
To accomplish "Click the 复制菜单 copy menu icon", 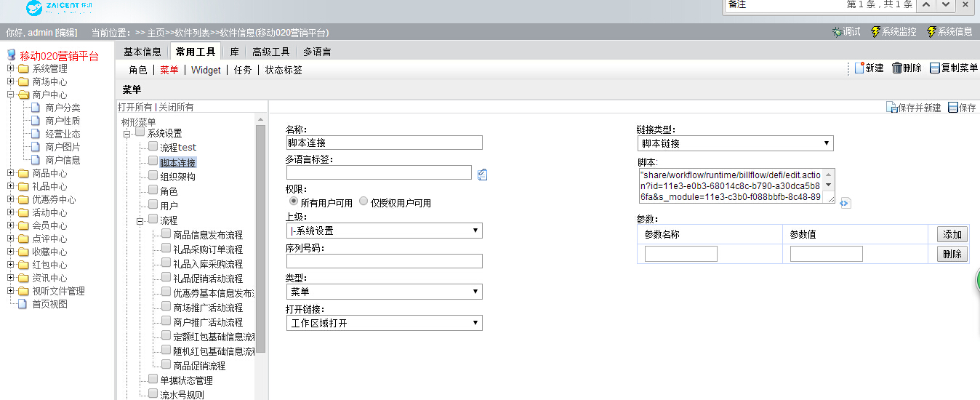I will (x=935, y=68).
